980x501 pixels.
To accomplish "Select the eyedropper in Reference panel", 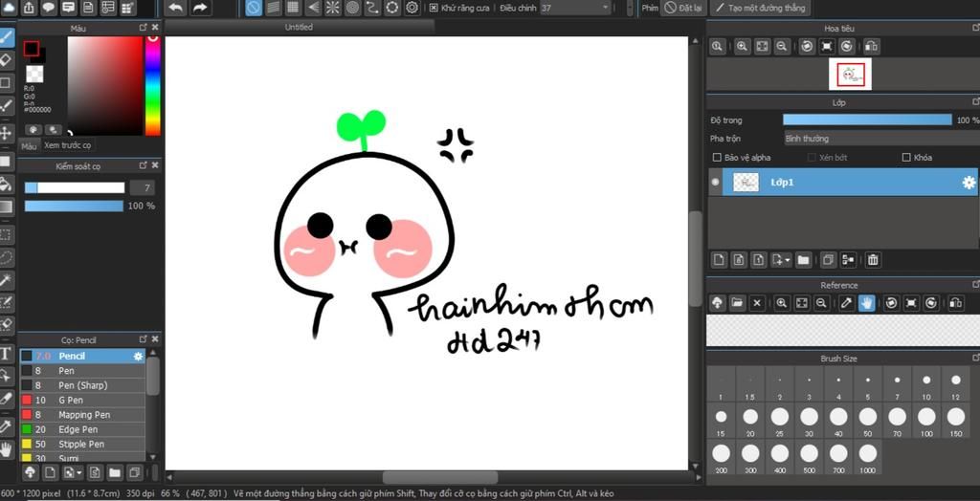I will 846,303.
